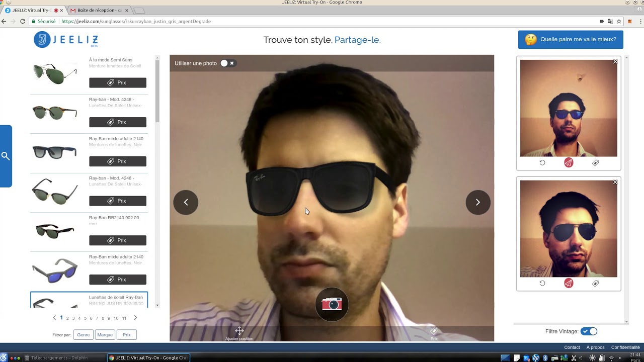Go back in Chrome
Screen dimensions: 644x362
click(4, 21)
